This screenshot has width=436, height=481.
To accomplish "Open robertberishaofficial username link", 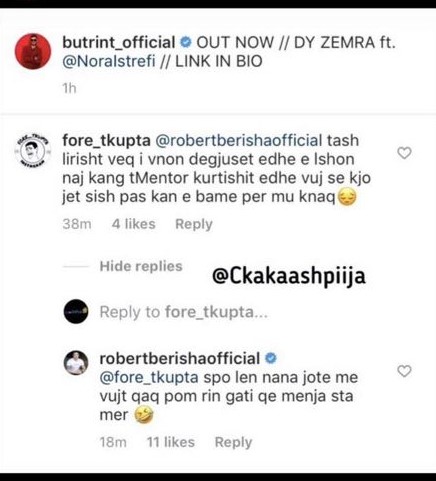I will click(x=180, y=359).
